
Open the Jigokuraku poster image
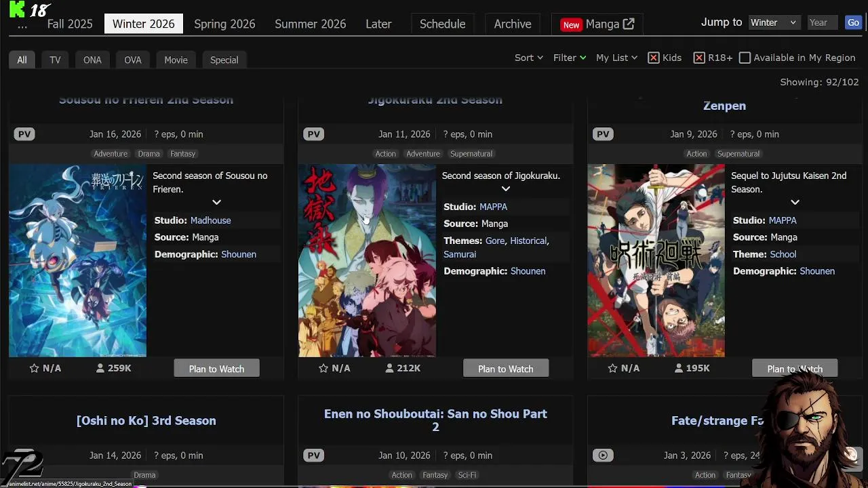click(367, 260)
